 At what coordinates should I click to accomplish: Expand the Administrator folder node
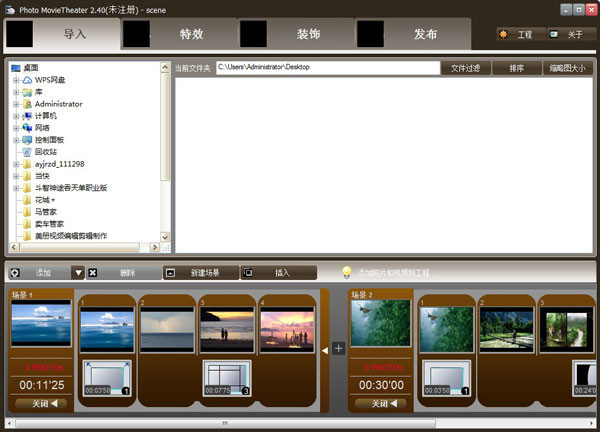[16, 104]
